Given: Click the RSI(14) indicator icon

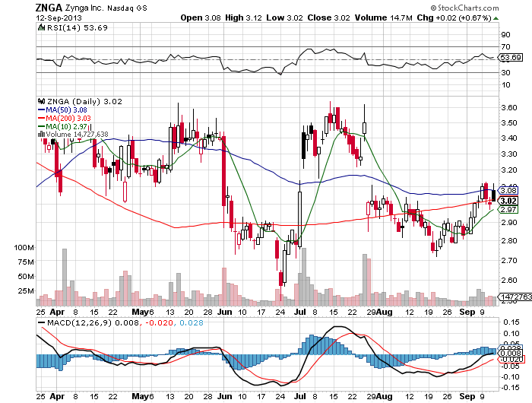Looking at the screenshot, I should pyautogui.click(x=41, y=27).
